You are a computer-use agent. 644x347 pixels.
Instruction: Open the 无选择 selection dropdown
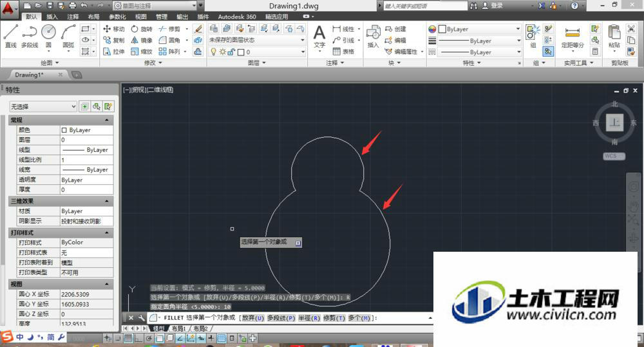pos(43,106)
